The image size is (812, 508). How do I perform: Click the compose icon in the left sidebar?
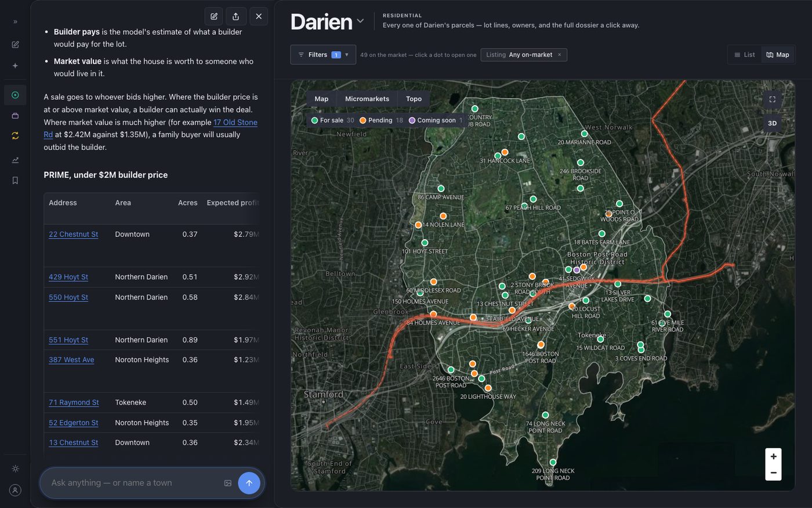pyautogui.click(x=15, y=45)
